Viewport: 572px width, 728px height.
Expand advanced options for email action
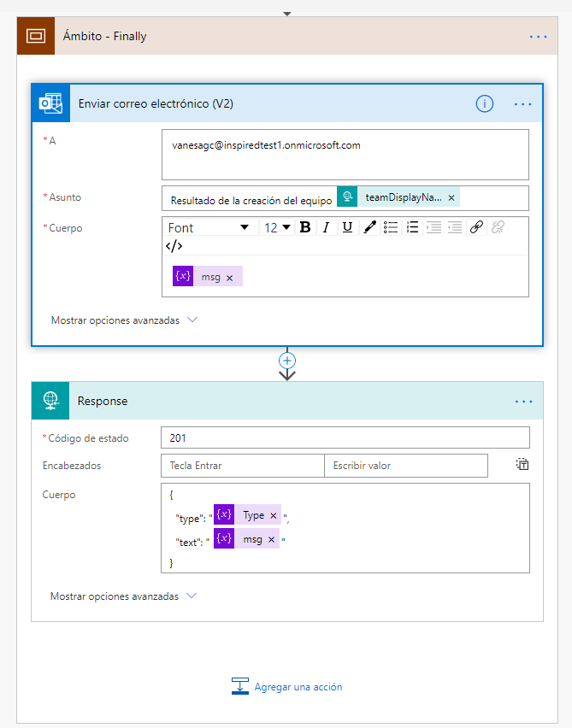pos(124,320)
